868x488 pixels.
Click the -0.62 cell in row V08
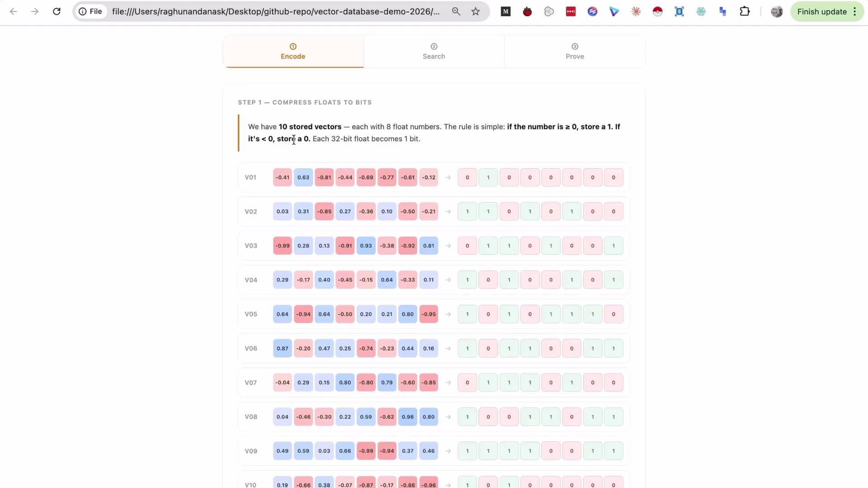tap(387, 417)
